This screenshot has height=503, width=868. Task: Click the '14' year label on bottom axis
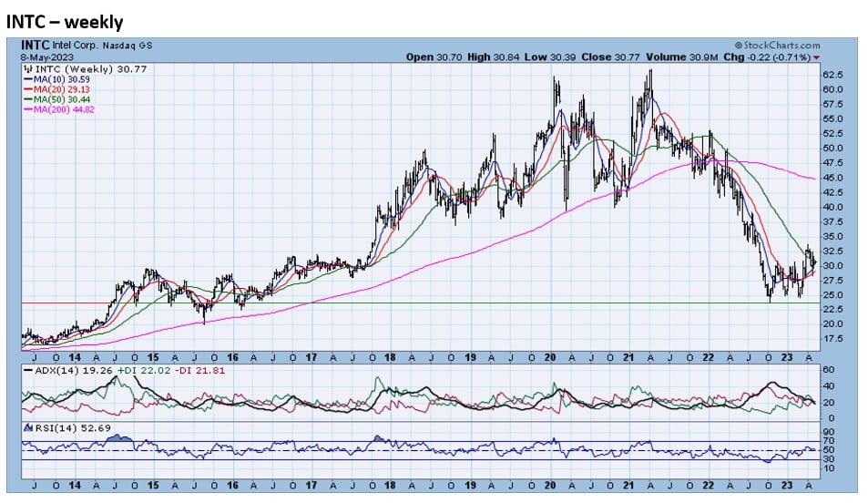[75, 486]
